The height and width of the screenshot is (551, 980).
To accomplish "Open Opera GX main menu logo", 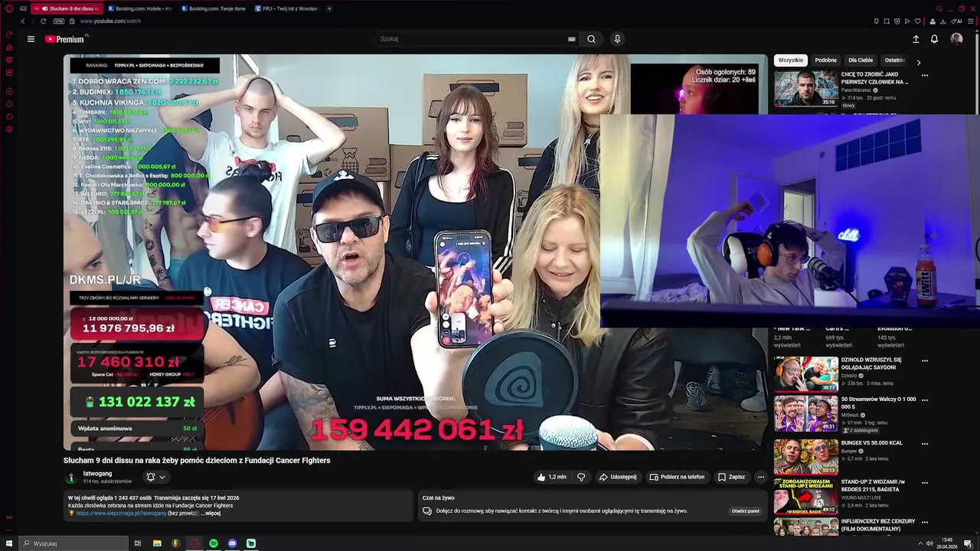I will [9, 8].
